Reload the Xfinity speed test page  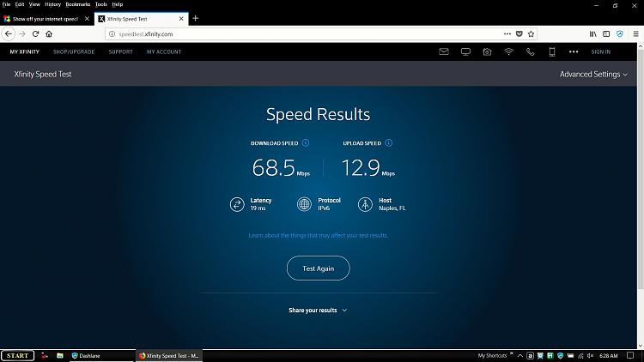[x=36, y=34]
